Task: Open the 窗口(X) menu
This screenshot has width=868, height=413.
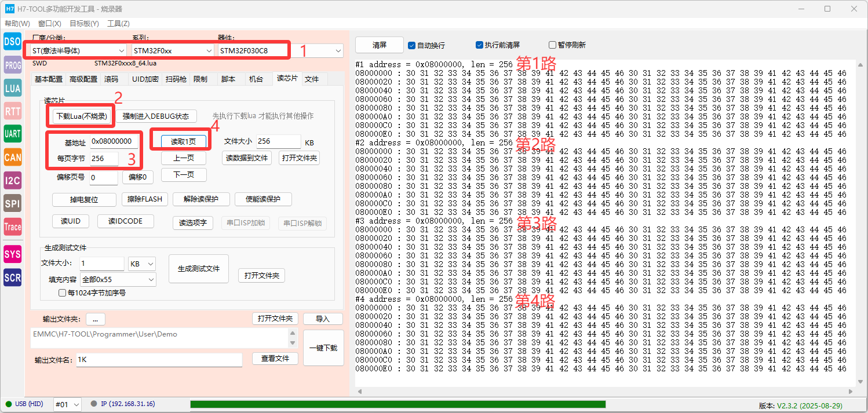Action: (50, 24)
